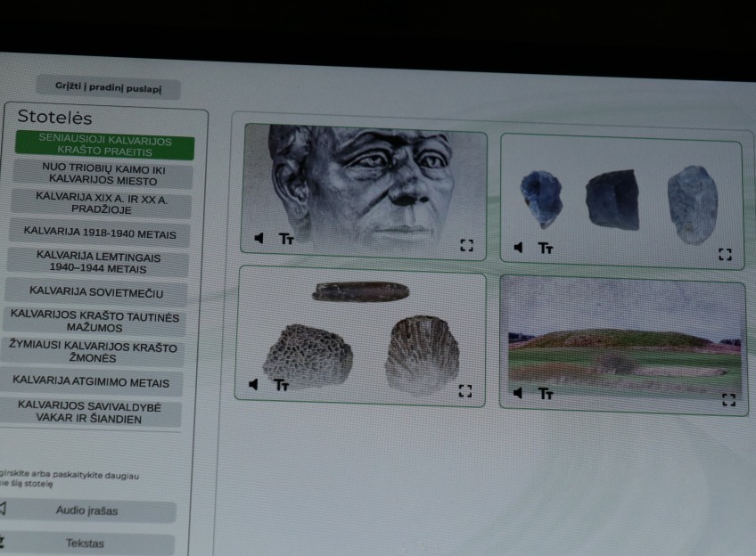Select Kalvarija 1918-1940 metais station
This screenshot has width=756, height=556.
100,233
